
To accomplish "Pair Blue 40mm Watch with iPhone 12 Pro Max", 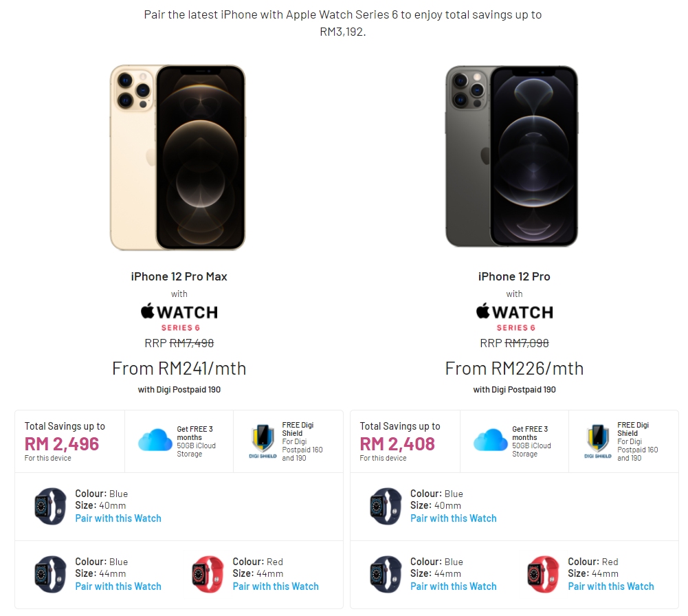I will 118,518.
